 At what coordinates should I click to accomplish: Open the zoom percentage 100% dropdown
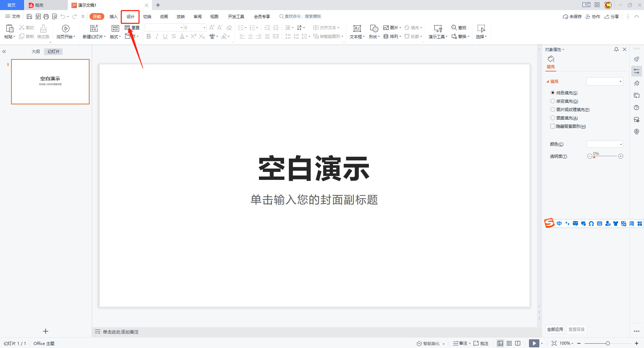pos(567,343)
